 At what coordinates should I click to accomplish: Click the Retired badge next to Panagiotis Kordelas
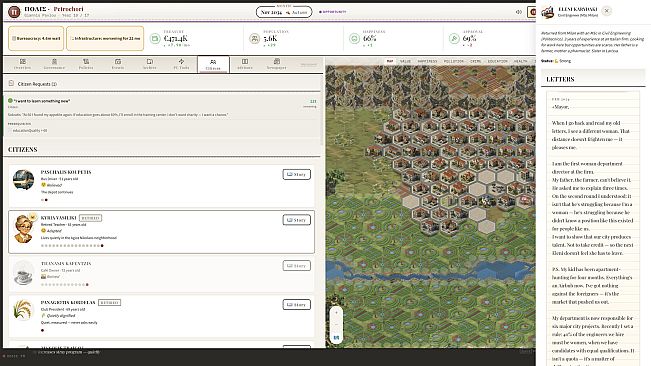pyautogui.click(x=110, y=303)
